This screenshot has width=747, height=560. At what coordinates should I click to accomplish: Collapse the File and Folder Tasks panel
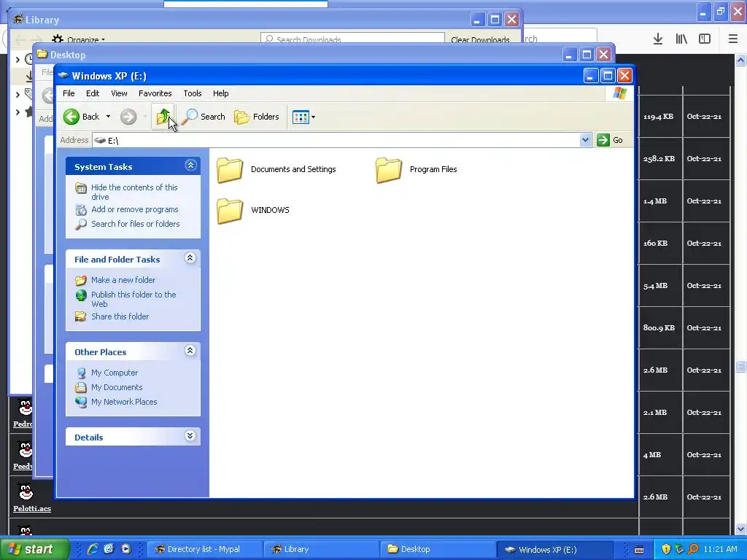pyautogui.click(x=190, y=258)
